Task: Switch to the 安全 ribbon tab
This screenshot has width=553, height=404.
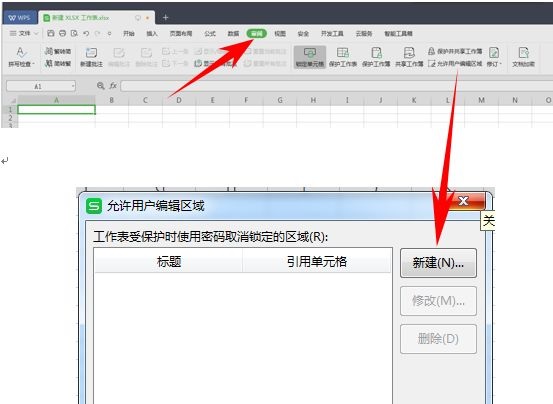Action: click(303, 33)
